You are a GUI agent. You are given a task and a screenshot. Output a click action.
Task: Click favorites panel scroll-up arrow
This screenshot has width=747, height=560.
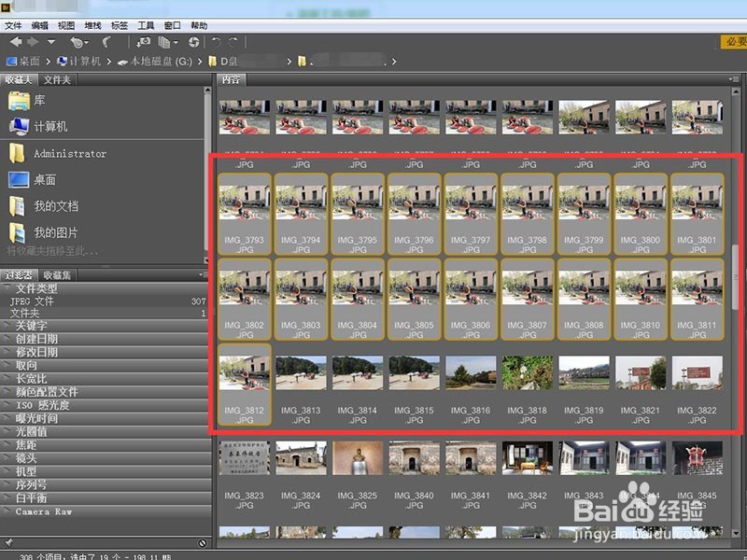(x=206, y=90)
